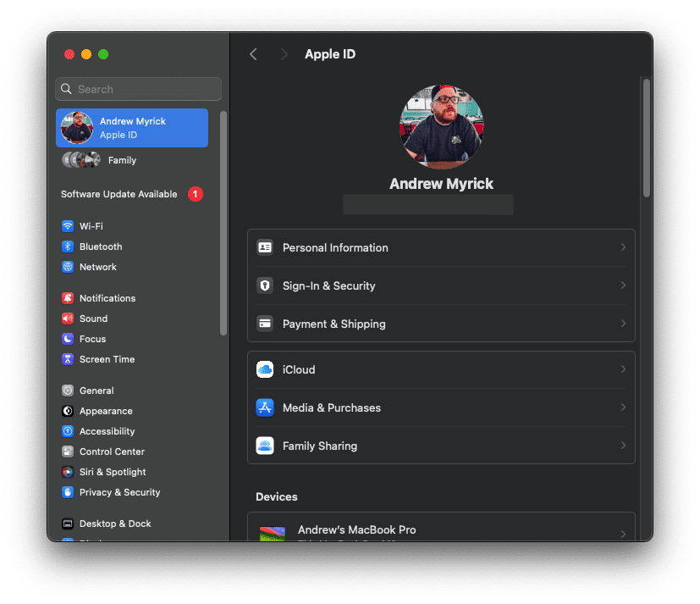Expand Andrew's MacBook Pro chevron

(x=623, y=534)
